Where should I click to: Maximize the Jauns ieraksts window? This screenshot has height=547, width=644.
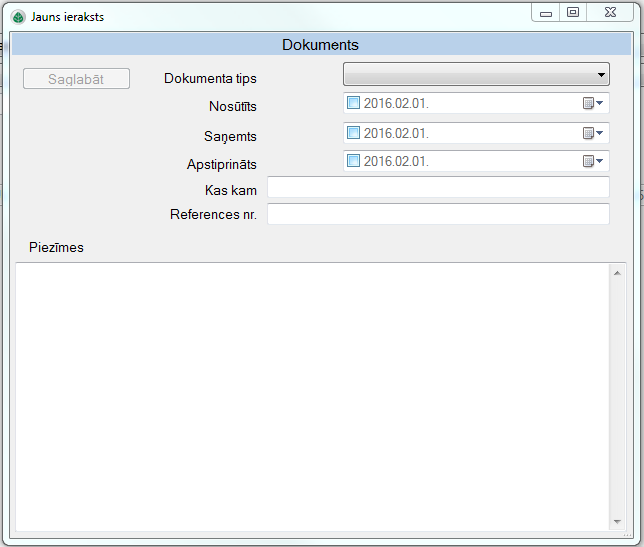click(573, 13)
